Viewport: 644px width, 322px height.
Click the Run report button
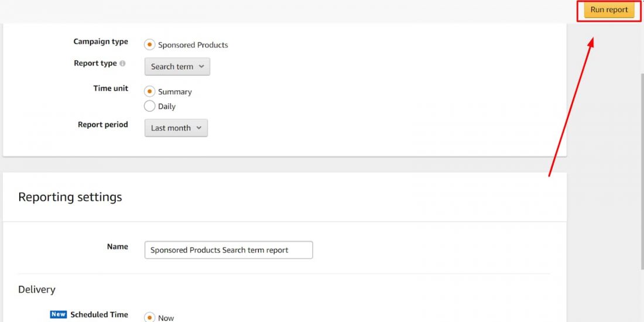pyautogui.click(x=609, y=11)
